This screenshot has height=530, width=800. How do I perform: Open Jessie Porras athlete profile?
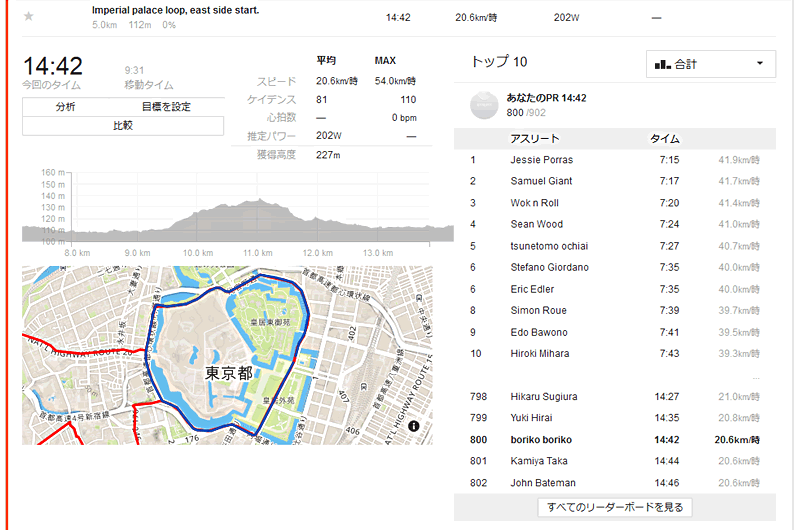click(542, 160)
